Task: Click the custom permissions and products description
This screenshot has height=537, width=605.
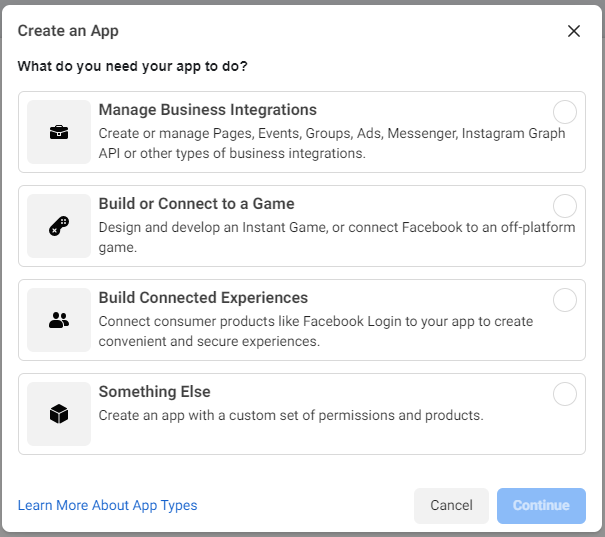Action: pyautogui.click(x=290, y=415)
